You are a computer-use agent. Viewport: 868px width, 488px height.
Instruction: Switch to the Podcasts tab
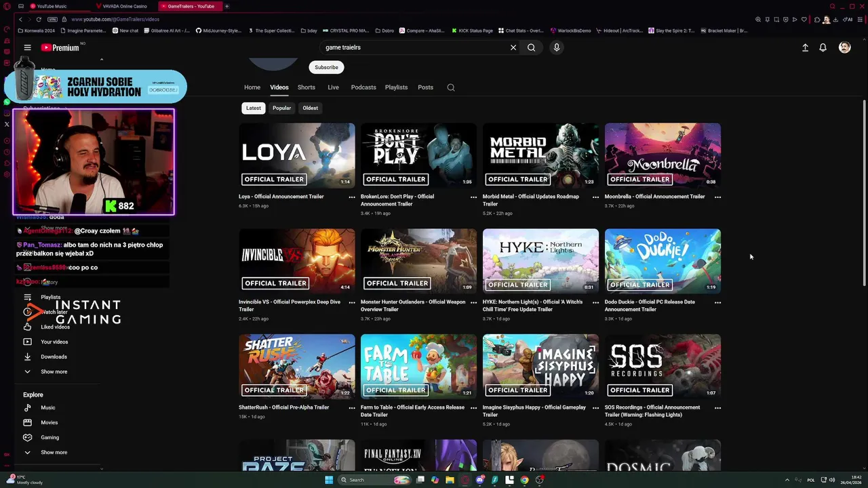coord(363,87)
